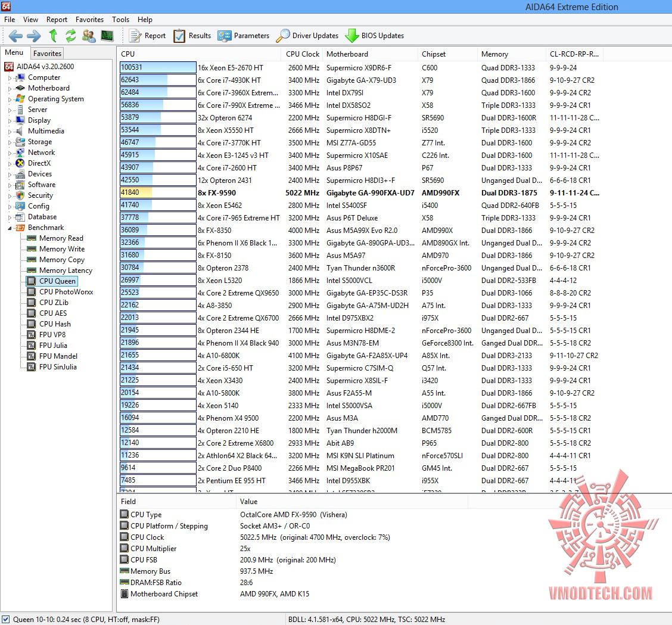Expand the Motherboard tree node

10,89
